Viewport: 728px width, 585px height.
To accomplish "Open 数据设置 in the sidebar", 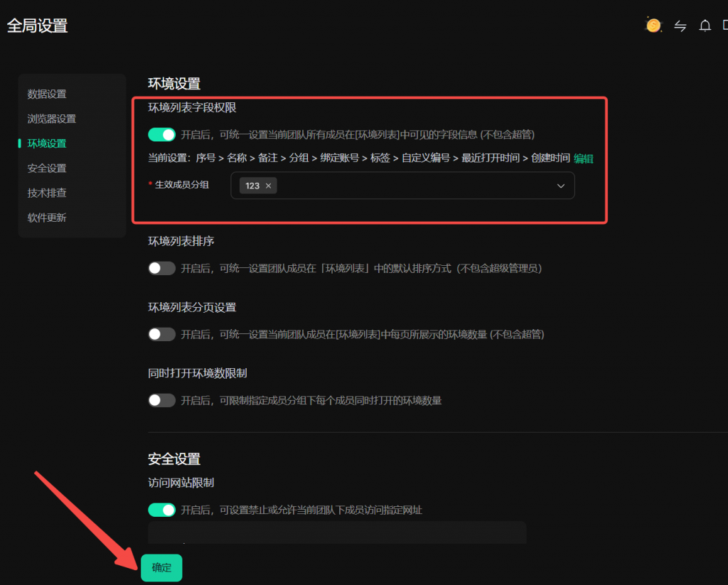I will [x=47, y=95].
